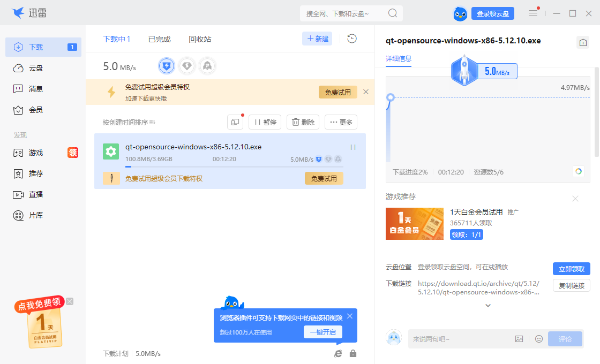The width and height of the screenshot is (600, 364).
Task: Click the download.qt.io link text
Action: pyautogui.click(x=478, y=287)
